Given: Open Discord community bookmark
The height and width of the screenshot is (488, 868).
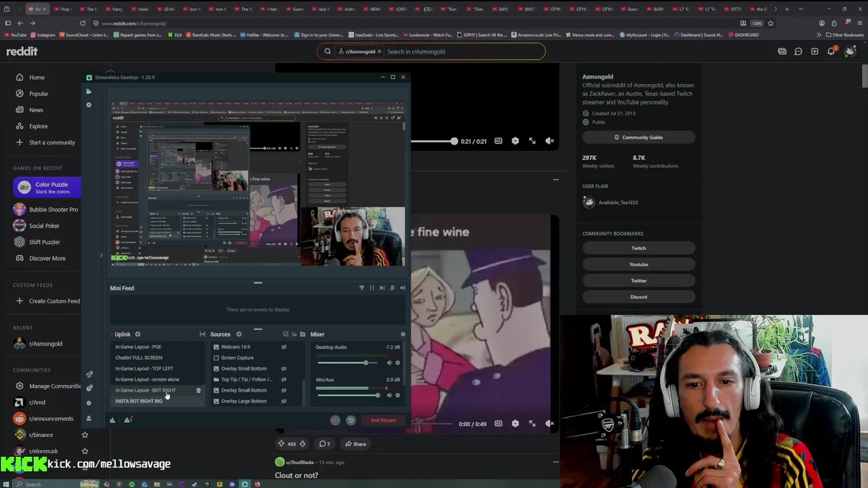Looking at the screenshot, I should 639,297.
